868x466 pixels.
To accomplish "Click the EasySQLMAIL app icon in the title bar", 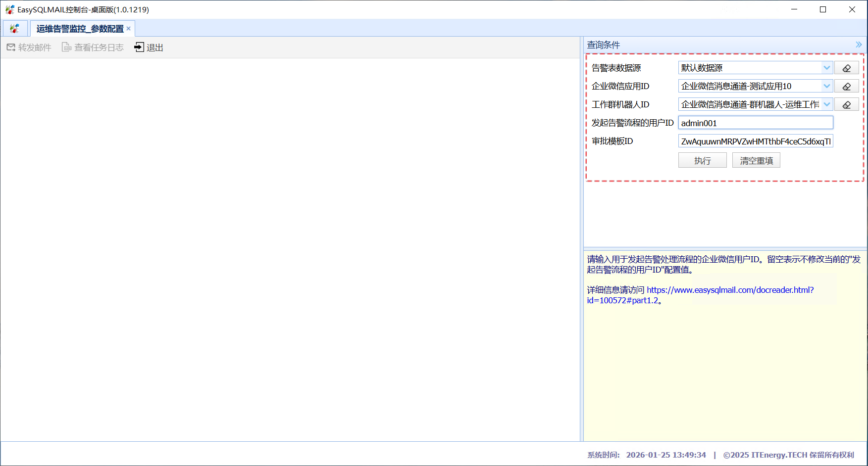I will (9, 9).
